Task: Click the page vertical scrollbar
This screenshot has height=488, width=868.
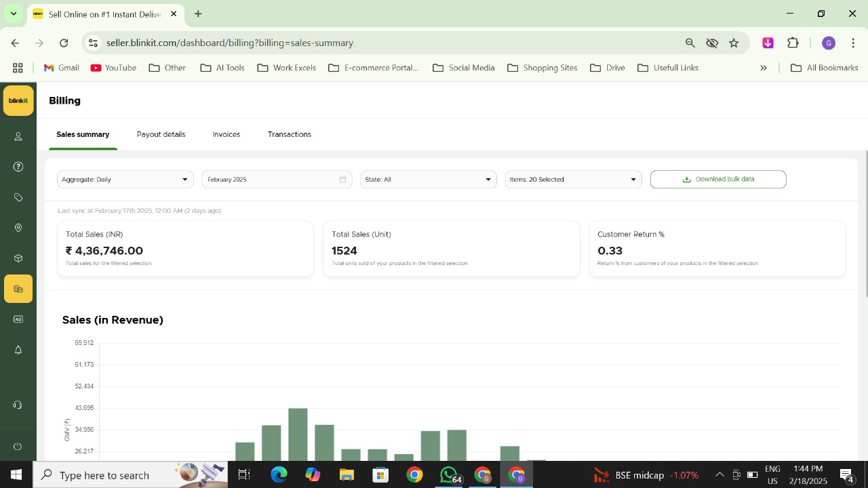Action: click(866, 224)
